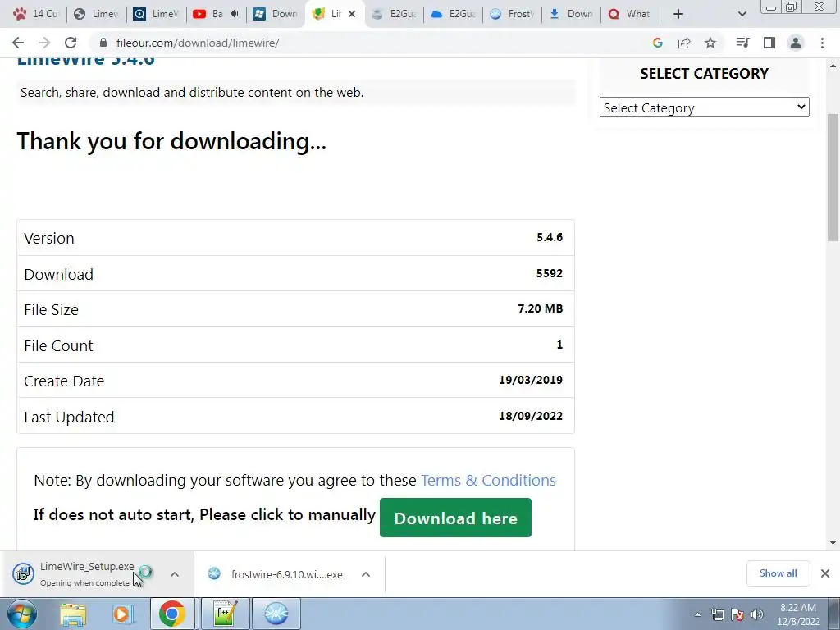Viewport: 840px width, 630px height.
Task: Open the Notepad++ taskbar icon
Action: 225,614
